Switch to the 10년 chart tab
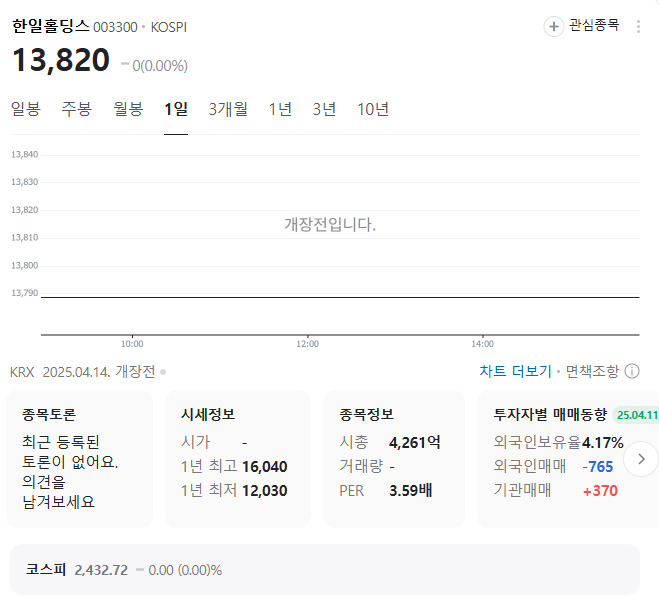 click(373, 109)
